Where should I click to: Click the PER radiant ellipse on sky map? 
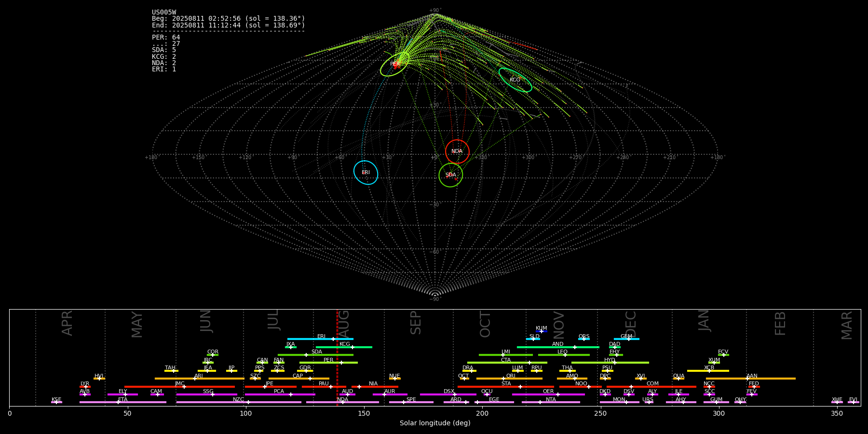395,64
